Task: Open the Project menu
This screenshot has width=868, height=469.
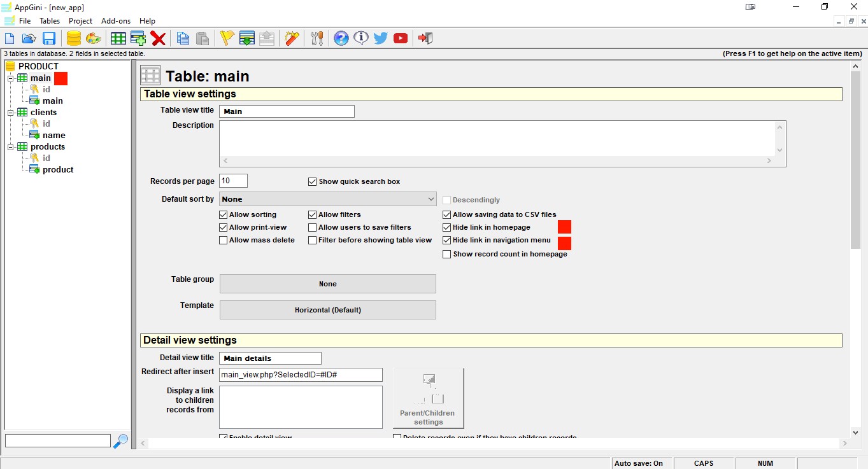Action: tap(81, 21)
